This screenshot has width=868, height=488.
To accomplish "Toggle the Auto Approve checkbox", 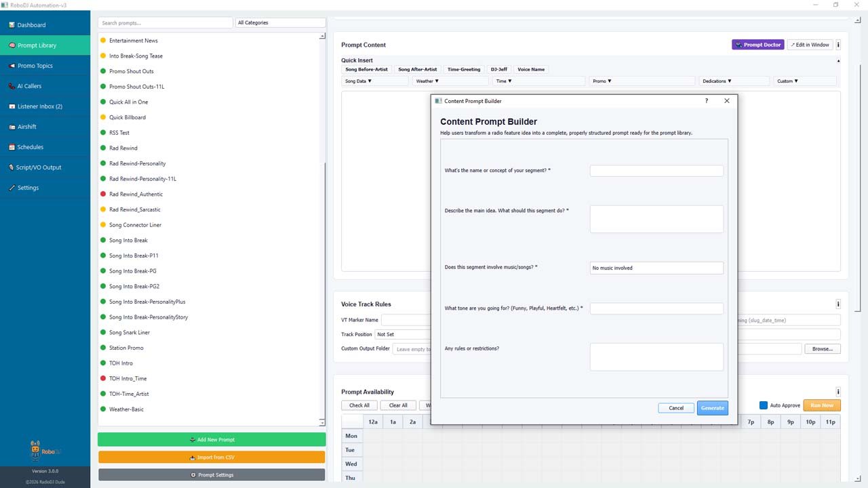I will click(764, 405).
